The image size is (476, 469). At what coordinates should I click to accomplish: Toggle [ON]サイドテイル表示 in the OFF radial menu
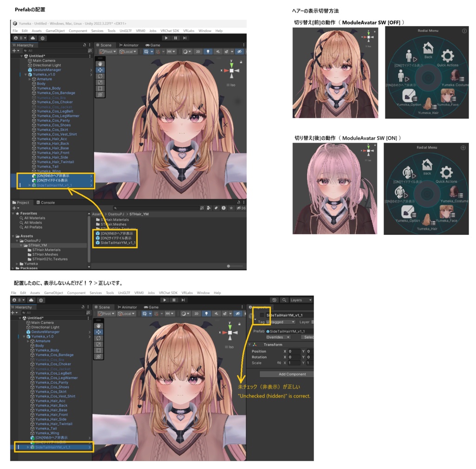pyautogui.click(x=409, y=59)
